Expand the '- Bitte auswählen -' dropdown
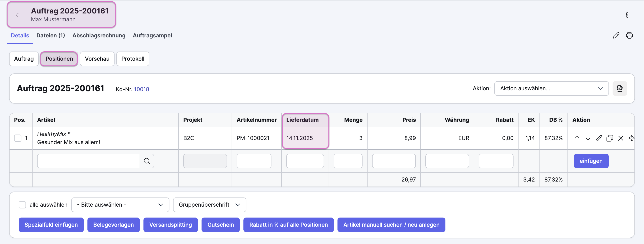This screenshot has width=644, height=244. pyautogui.click(x=120, y=205)
